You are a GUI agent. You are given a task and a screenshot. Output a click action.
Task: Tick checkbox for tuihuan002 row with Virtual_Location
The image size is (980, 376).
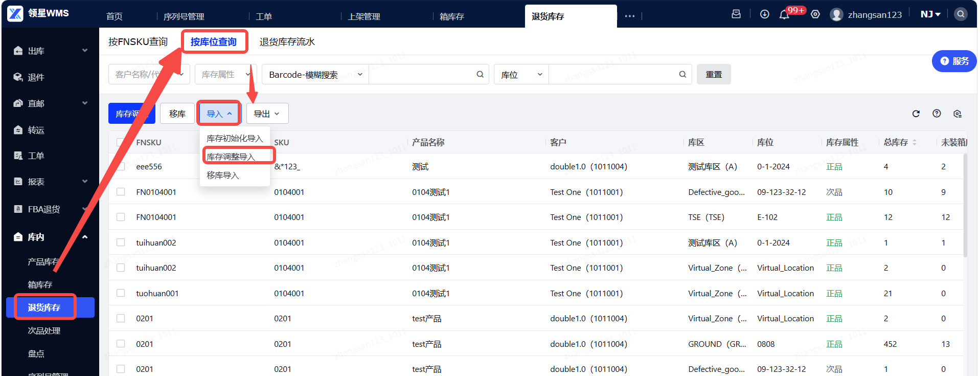pos(121,268)
